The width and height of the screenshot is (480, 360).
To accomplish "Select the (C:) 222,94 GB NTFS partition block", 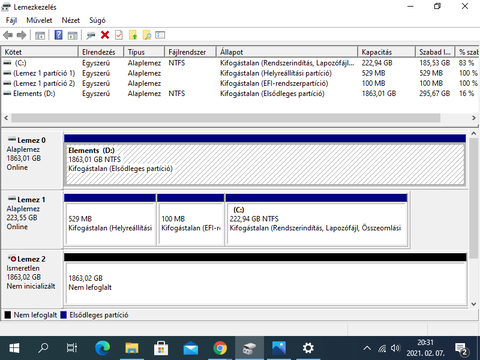I will [317, 220].
